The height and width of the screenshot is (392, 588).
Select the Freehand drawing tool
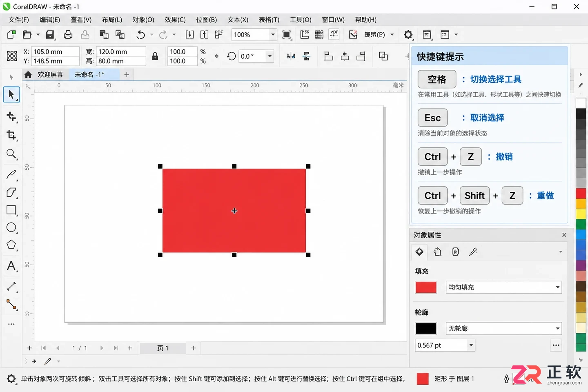[x=11, y=175]
